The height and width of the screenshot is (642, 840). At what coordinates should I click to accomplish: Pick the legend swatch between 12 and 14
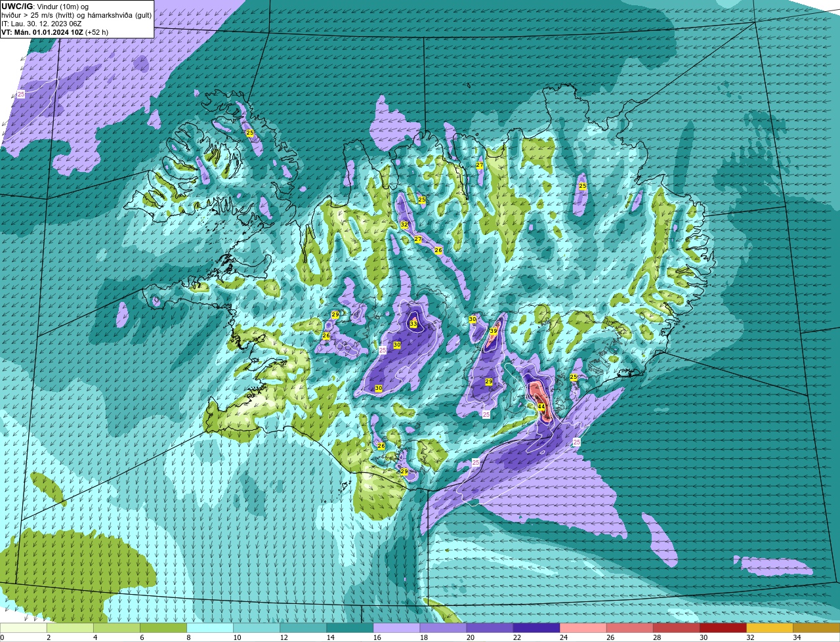303,628
